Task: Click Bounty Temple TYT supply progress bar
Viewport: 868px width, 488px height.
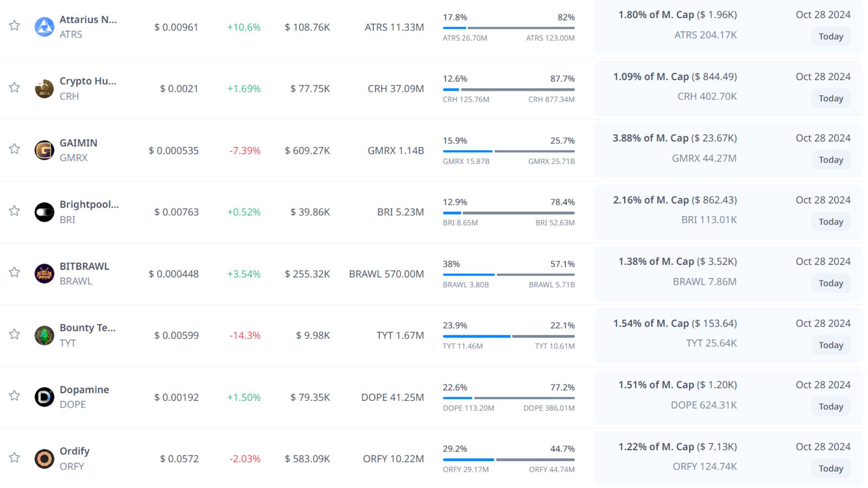Action: (x=509, y=336)
